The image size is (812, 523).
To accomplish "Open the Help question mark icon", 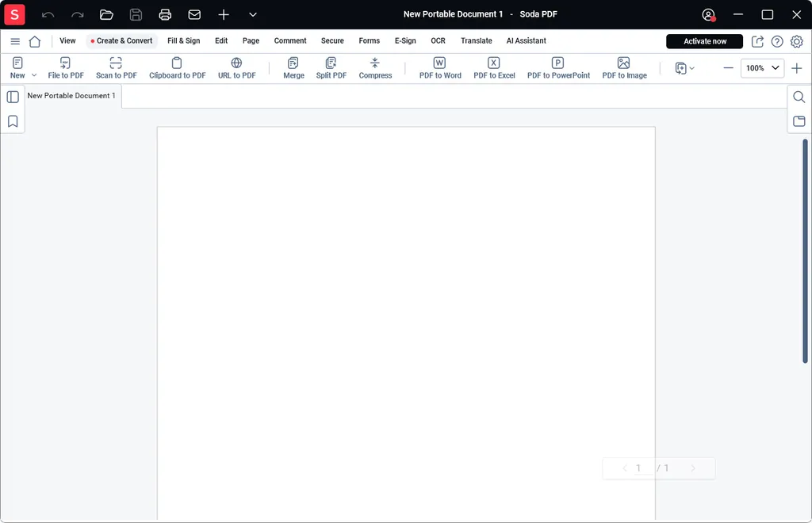I will [777, 41].
